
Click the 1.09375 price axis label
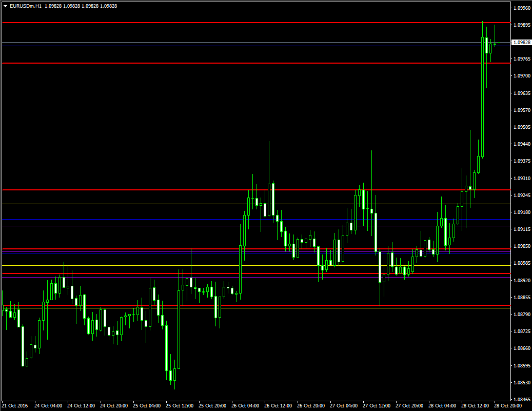coord(522,161)
